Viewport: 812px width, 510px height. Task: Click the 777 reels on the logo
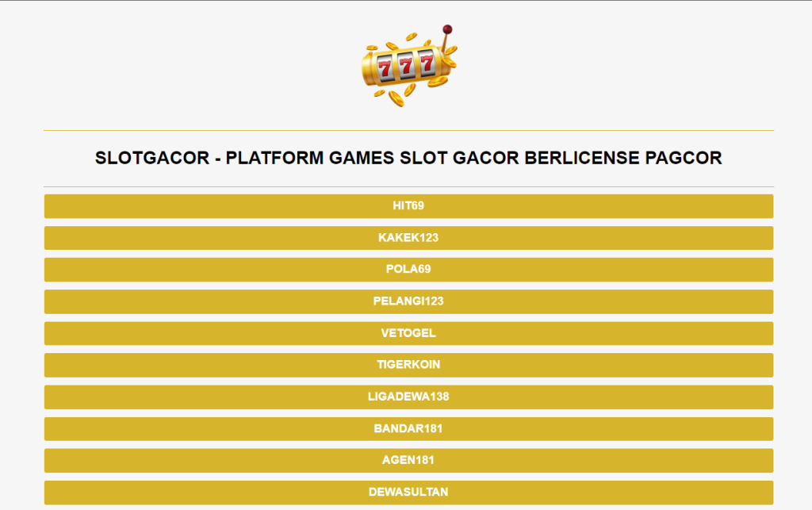(x=407, y=65)
